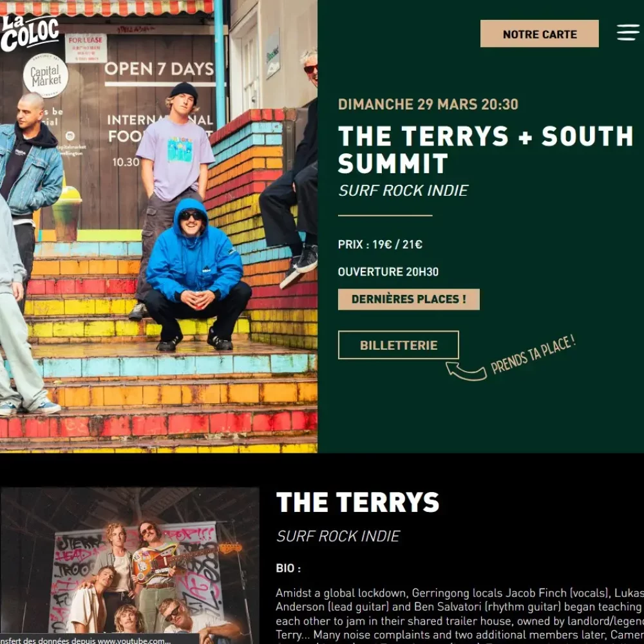Select the event title The Terrys + South Summit

click(x=486, y=149)
